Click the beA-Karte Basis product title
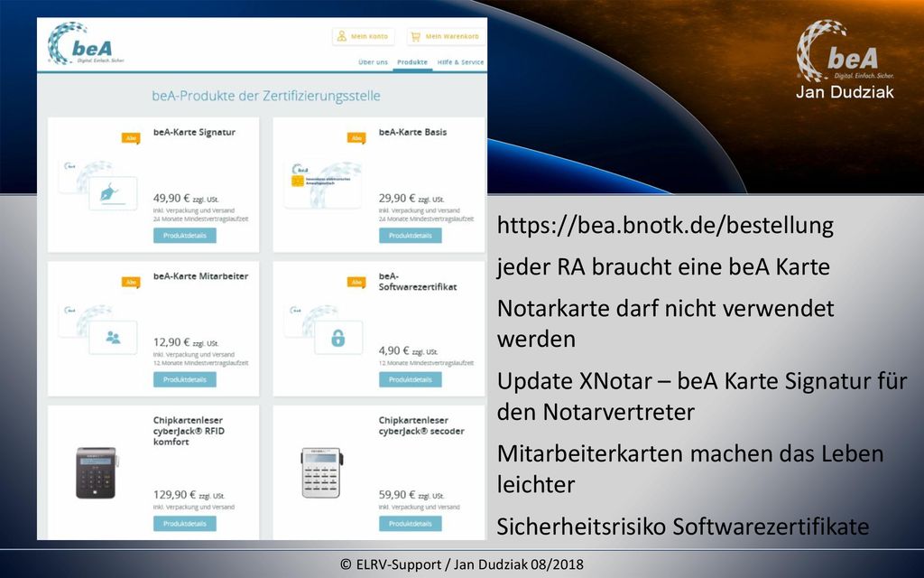924x578 pixels. pos(412,132)
